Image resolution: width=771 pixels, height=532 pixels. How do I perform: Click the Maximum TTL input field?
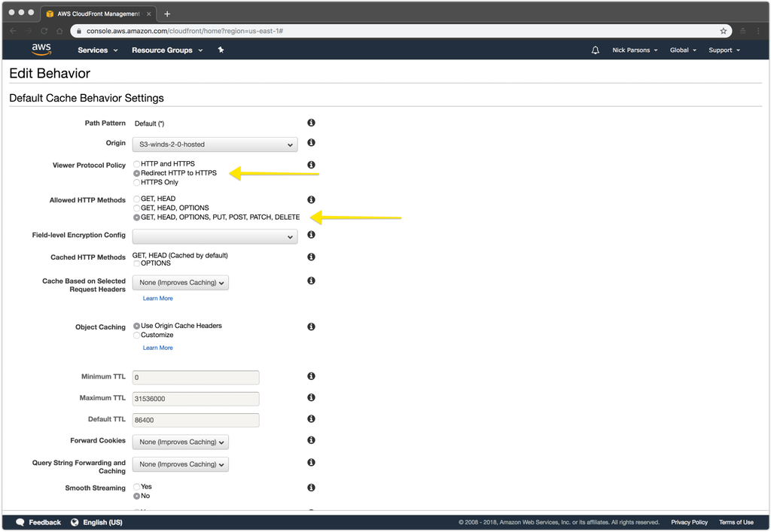(x=196, y=399)
